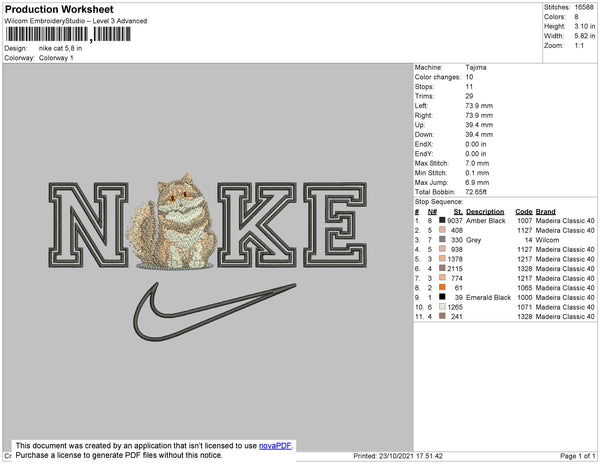Viewport: 600px width, 464px height.
Task: Click the code '1065'
Action: [x=525, y=288]
